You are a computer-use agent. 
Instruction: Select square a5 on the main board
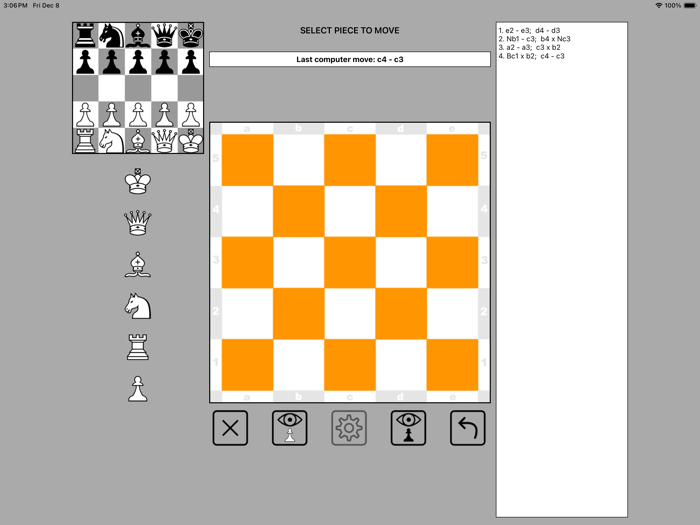(248, 160)
